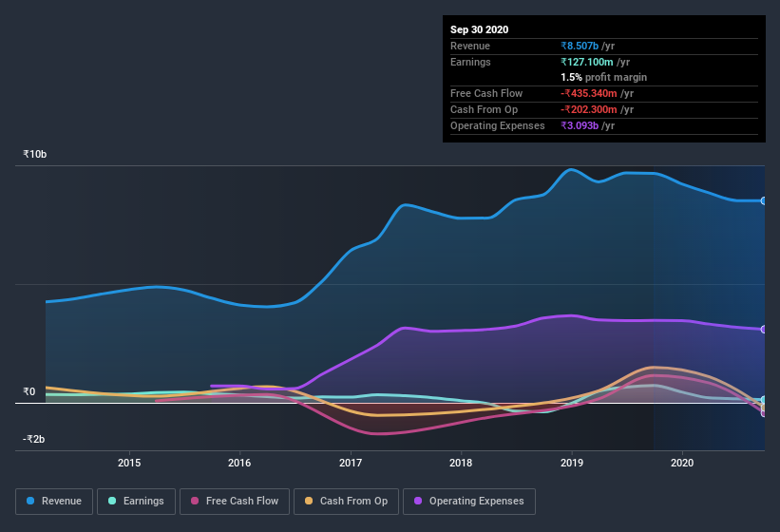Toggle the Revenue legend button
Image resolution: width=780 pixels, height=532 pixels.
pyautogui.click(x=54, y=502)
